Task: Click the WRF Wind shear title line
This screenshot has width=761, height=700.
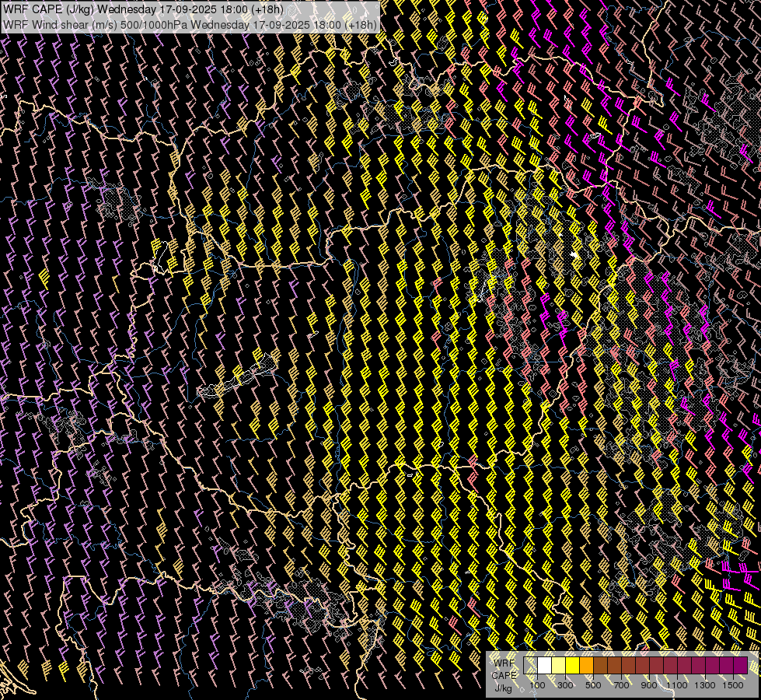Action: coord(190,24)
